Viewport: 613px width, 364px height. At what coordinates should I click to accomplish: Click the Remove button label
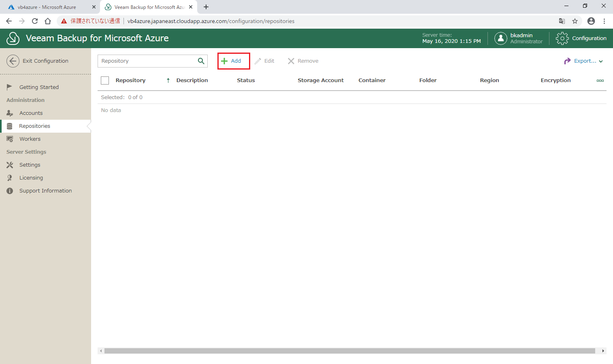pyautogui.click(x=308, y=61)
